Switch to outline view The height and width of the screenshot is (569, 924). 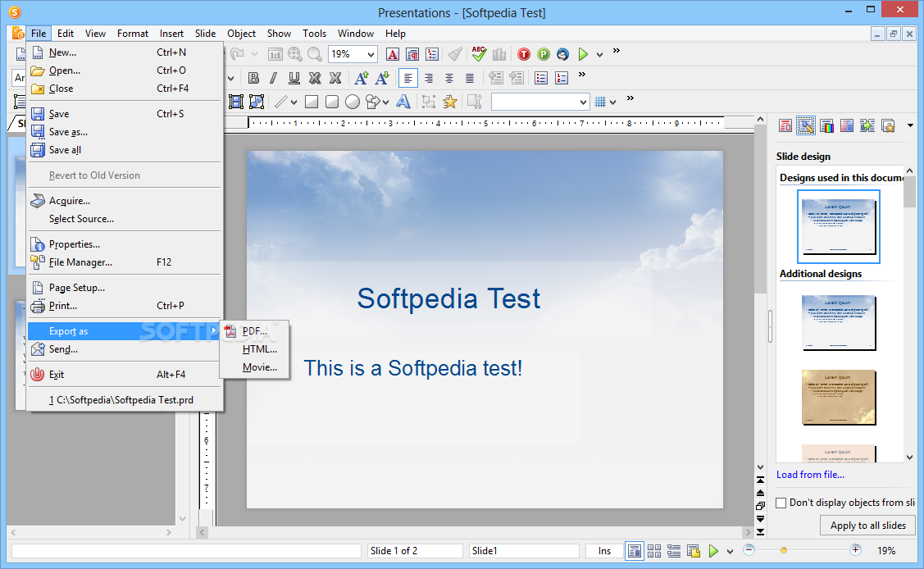click(674, 551)
